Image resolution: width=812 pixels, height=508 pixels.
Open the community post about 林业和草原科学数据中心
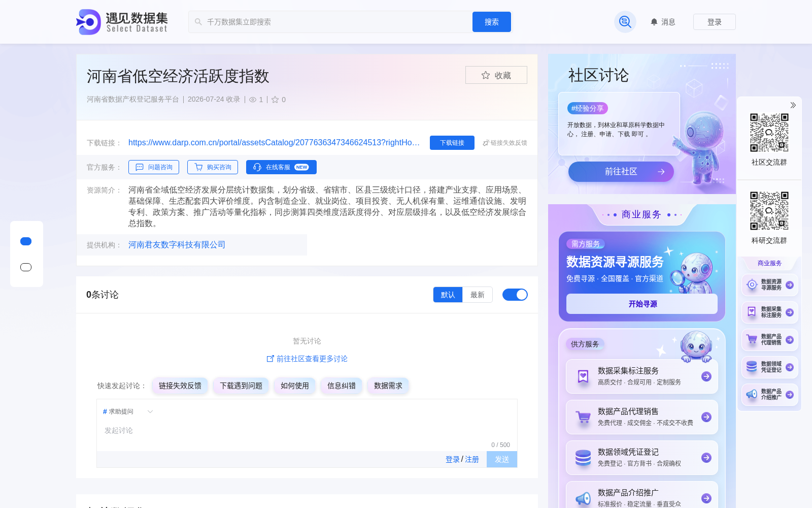[x=617, y=130]
